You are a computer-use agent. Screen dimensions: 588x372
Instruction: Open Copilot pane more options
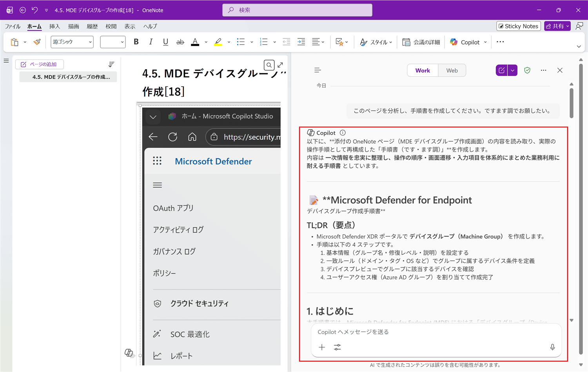pyautogui.click(x=543, y=70)
